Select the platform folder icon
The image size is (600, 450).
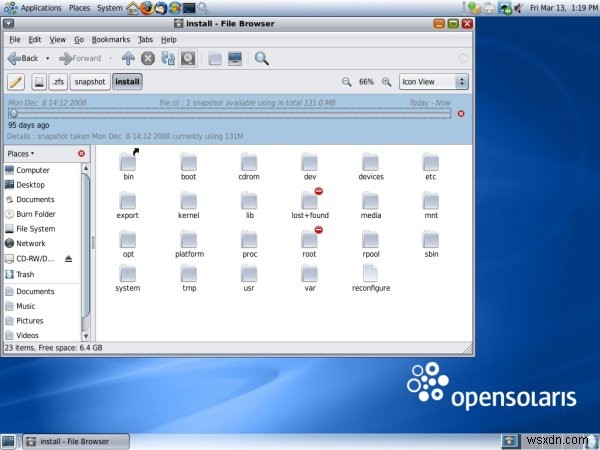188,239
